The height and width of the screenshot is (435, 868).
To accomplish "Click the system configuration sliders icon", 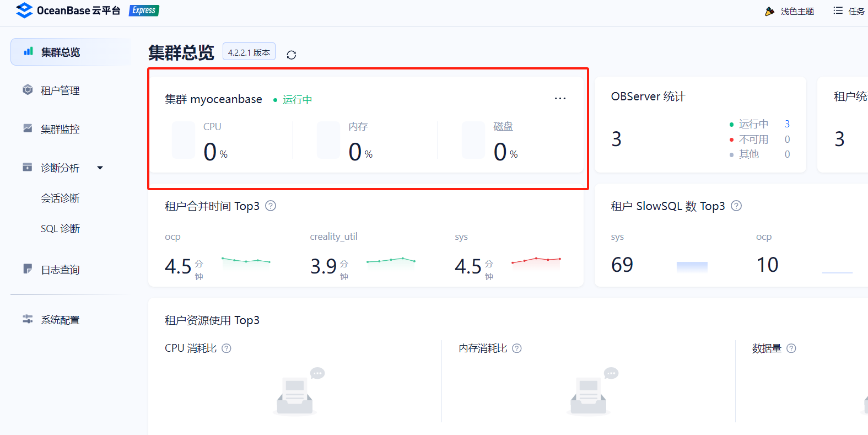I will coord(28,319).
